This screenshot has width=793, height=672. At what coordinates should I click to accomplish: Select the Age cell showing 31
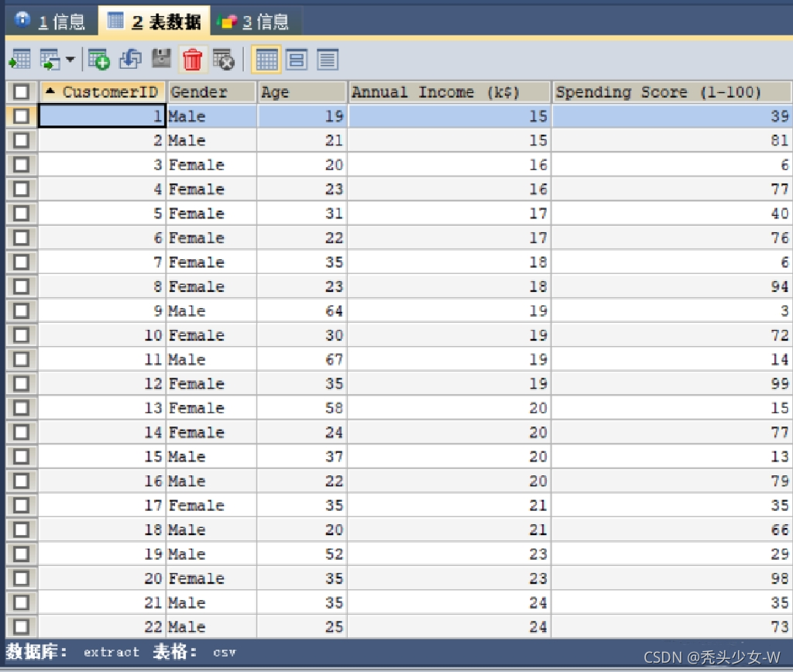tap(303, 214)
